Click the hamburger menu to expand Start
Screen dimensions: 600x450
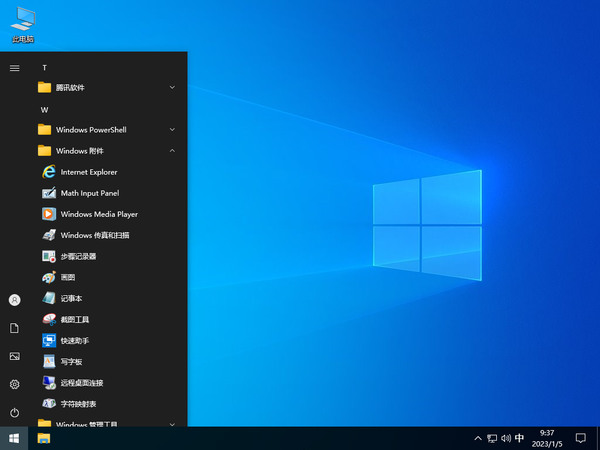coord(14,68)
